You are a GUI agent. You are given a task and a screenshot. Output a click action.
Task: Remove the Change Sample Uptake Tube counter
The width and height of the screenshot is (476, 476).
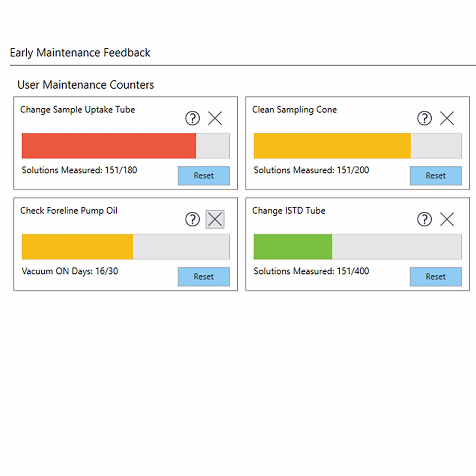pyautogui.click(x=215, y=118)
